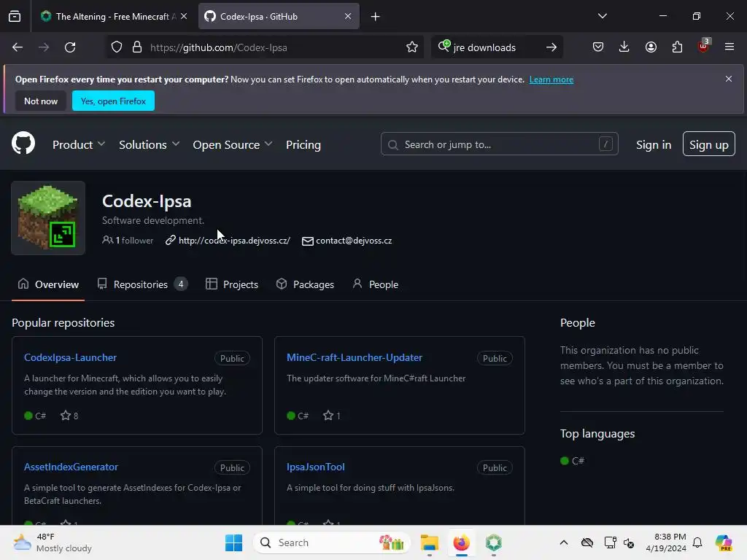This screenshot has width=747, height=560.
Task: Click the Not now button
Action: (x=41, y=101)
